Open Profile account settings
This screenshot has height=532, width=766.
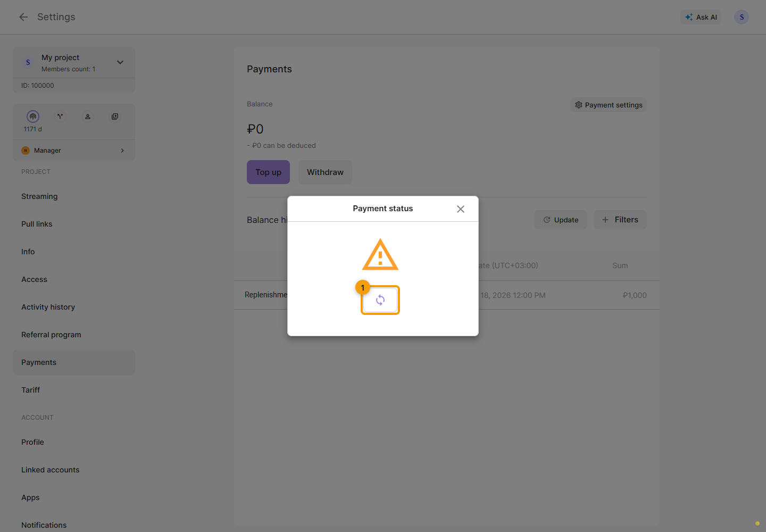click(74, 442)
